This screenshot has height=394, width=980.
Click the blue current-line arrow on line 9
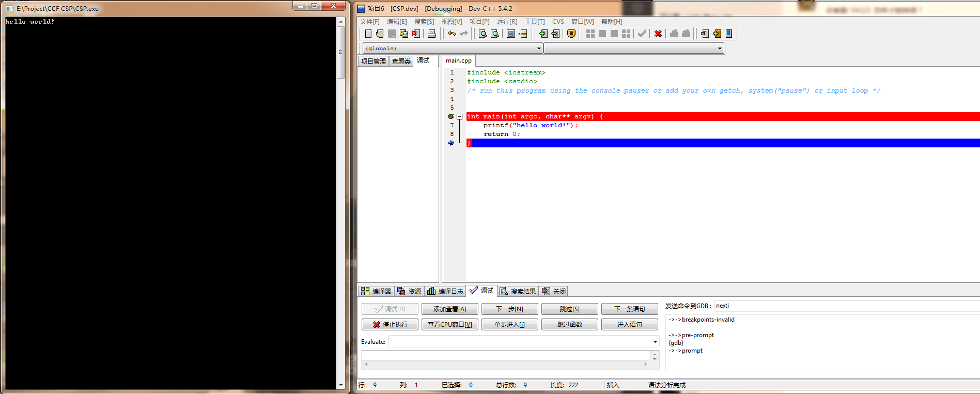tap(451, 143)
